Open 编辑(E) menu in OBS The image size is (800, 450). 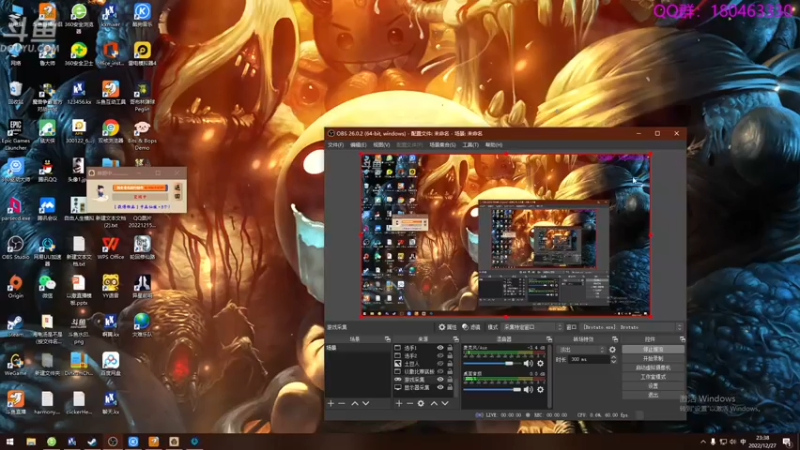point(358,145)
